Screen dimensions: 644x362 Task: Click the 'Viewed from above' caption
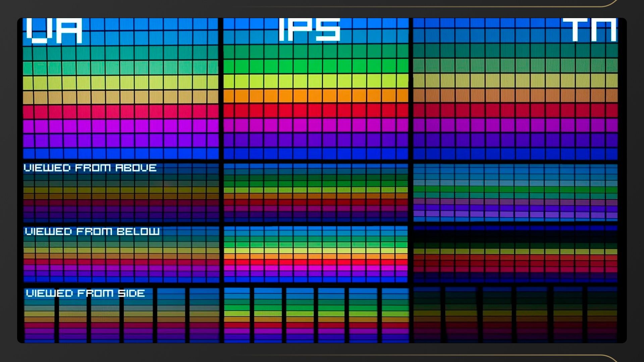click(x=90, y=168)
